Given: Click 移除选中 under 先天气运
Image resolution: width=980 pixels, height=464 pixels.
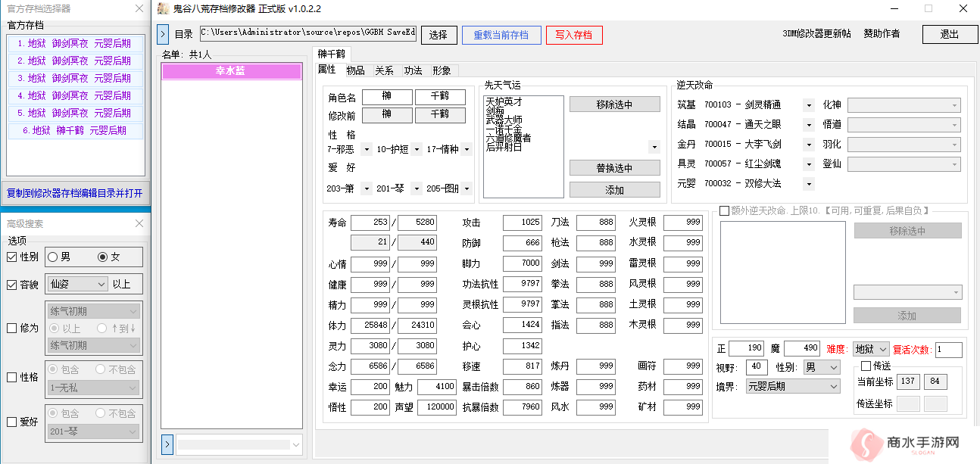Looking at the screenshot, I should (x=614, y=104).
